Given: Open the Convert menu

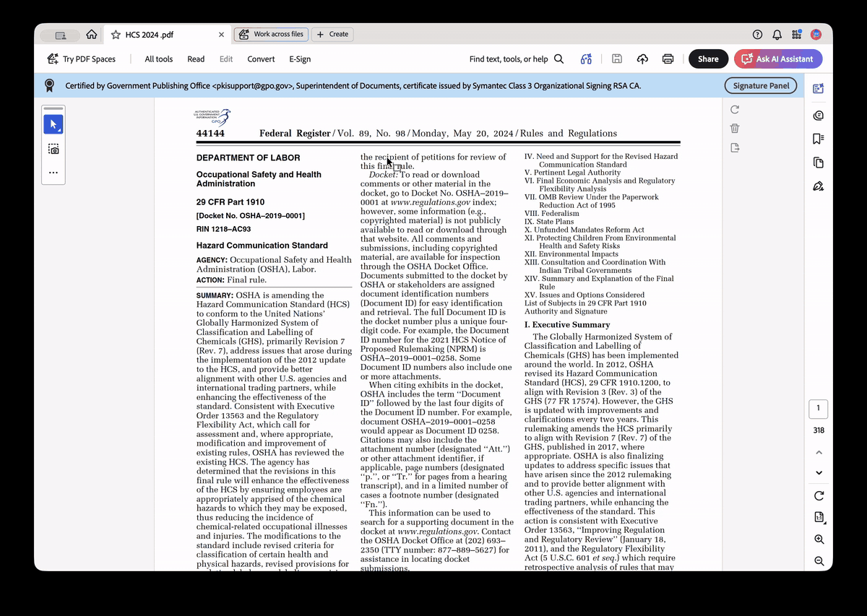Looking at the screenshot, I should pyautogui.click(x=261, y=59).
